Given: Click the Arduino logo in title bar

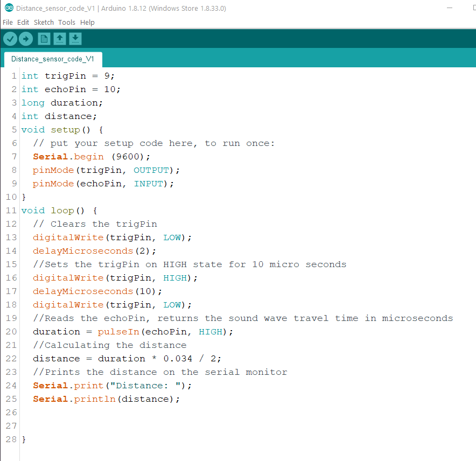Looking at the screenshot, I should click(x=9, y=8).
